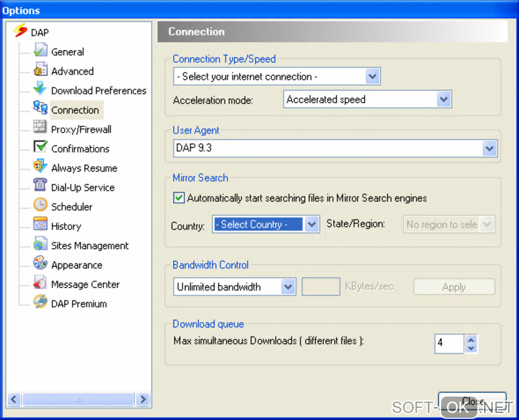Open the DAP Premium page
This screenshot has width=519, height=420.
click(79, 304)
